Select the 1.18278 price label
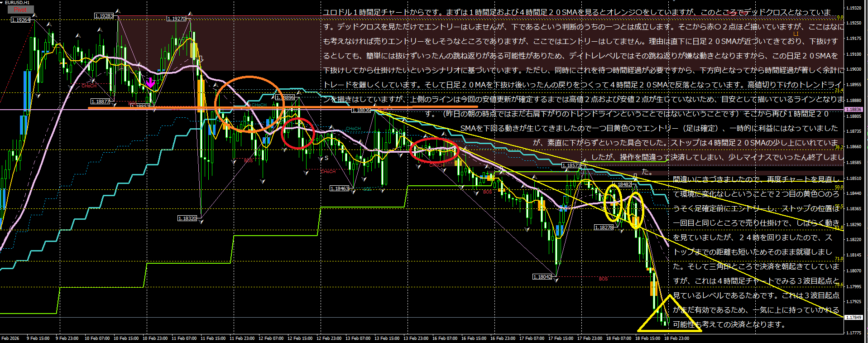 point(604,227)
